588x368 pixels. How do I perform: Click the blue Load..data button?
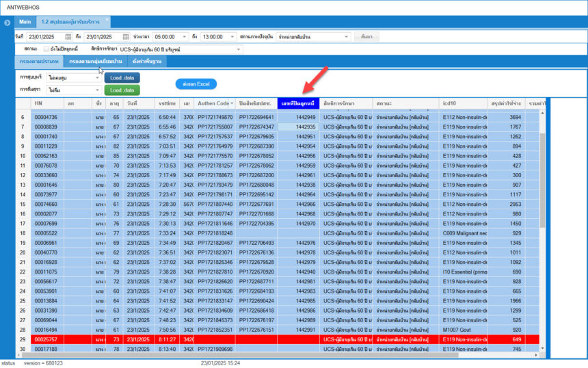pyautogui.click(x=122, y=78)
